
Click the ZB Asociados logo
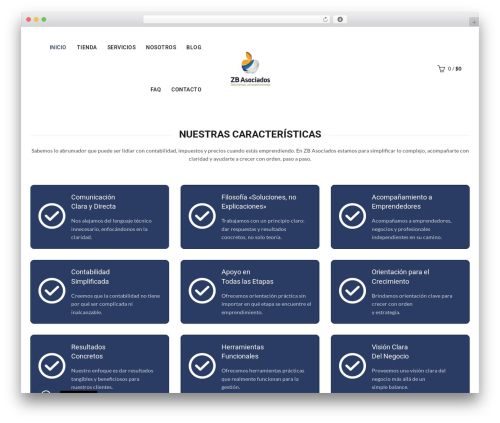pos(250,69)
